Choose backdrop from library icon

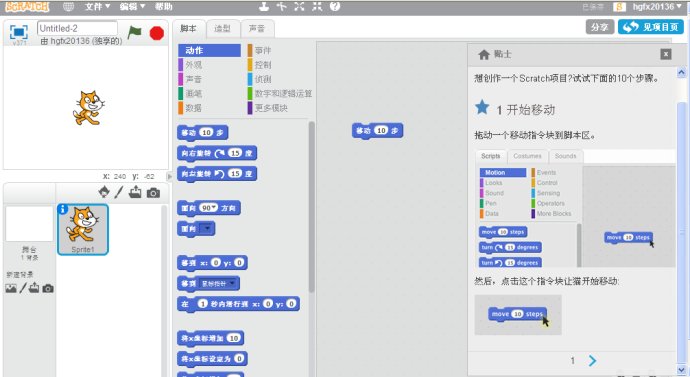click(11, 288)
